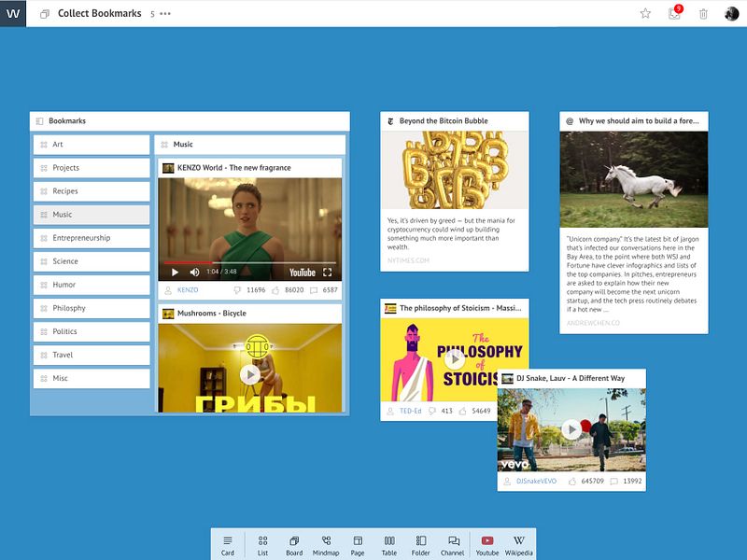
Task: Open the Humor bookmarks list
Action: click(x=92, y=285)
